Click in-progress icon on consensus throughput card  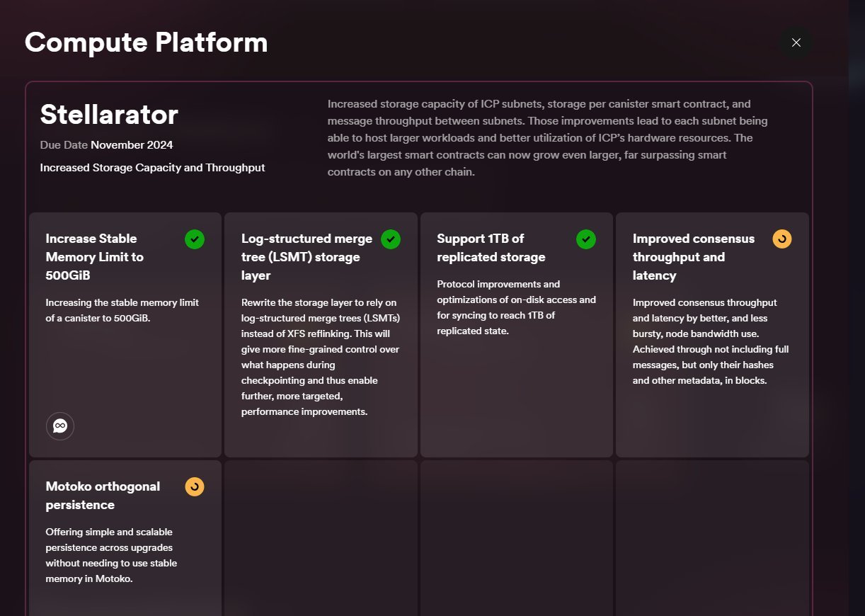coord(782,239)
